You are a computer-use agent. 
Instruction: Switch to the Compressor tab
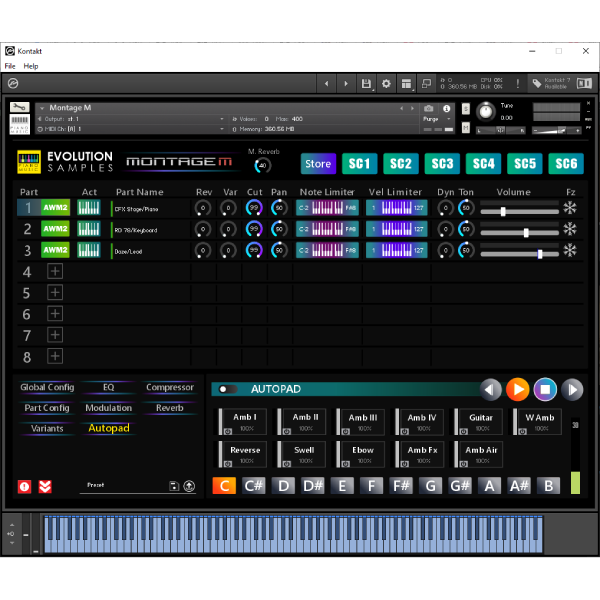[170, 387]
